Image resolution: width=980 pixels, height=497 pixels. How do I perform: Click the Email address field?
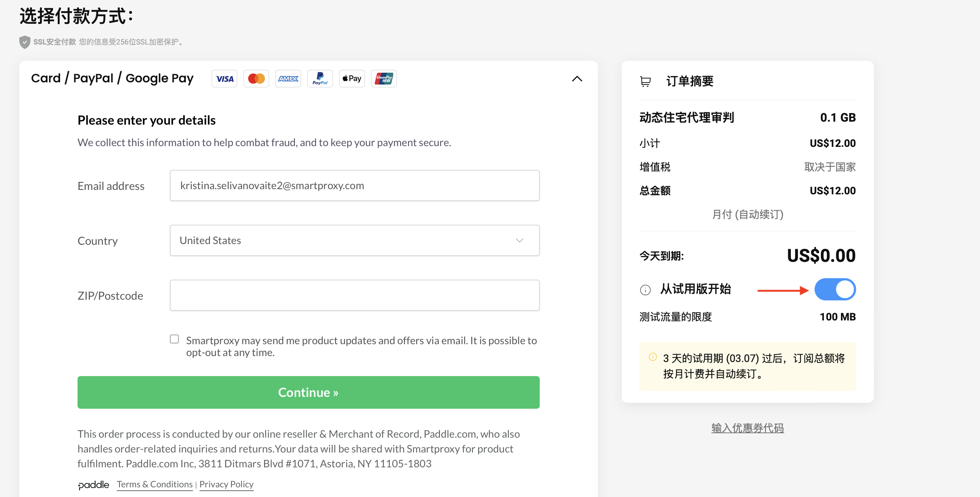(355, 185)
